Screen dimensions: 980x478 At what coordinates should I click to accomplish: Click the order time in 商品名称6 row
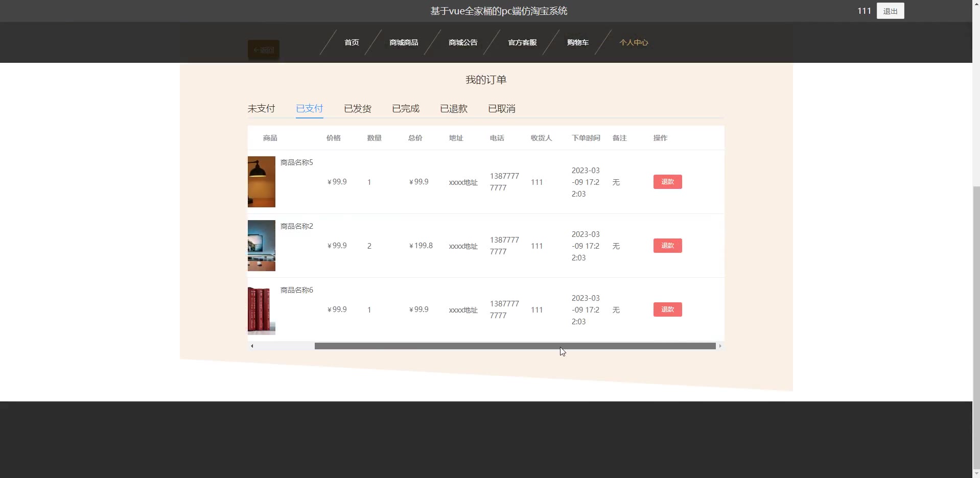click(586, 309)
